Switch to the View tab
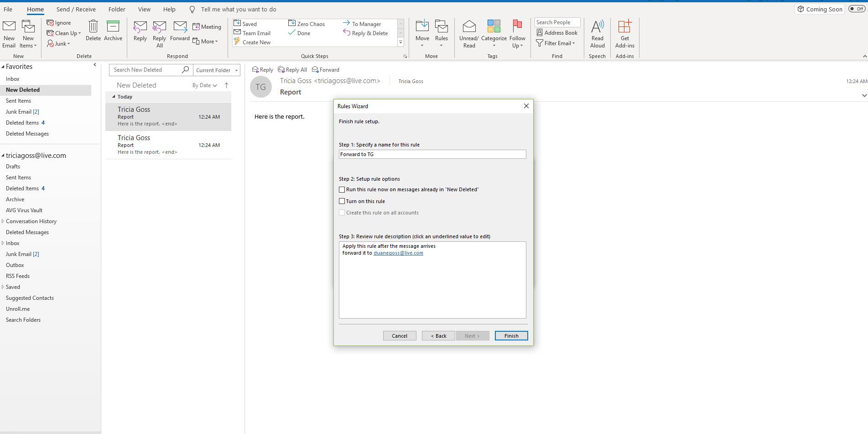The height and width of the screenshot is (434, 868). pos(144,9)
